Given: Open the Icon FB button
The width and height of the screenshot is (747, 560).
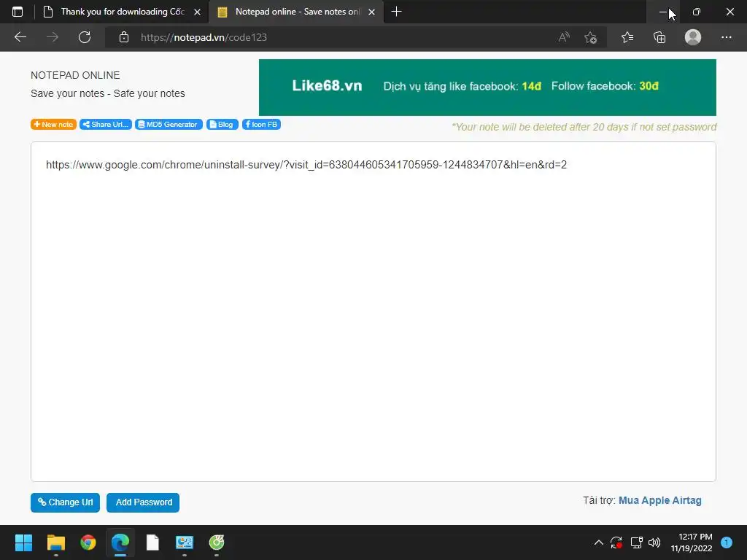Looking at the screenshot, I should click(x=261, y=124).
